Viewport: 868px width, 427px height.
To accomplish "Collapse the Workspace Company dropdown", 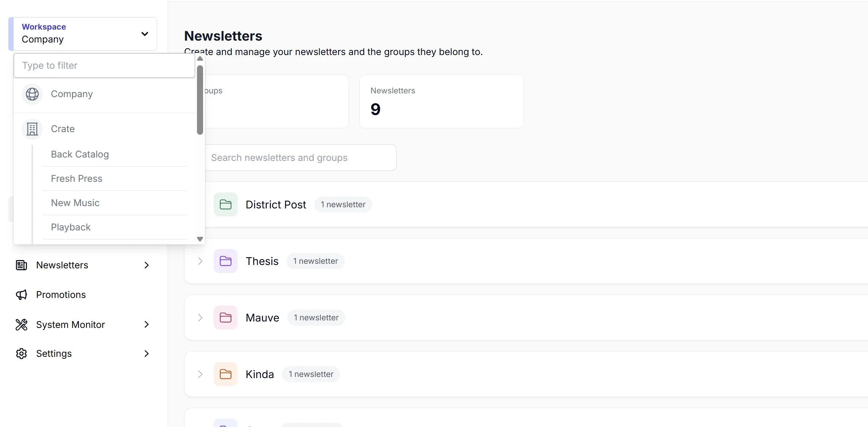I will [145, 34].
